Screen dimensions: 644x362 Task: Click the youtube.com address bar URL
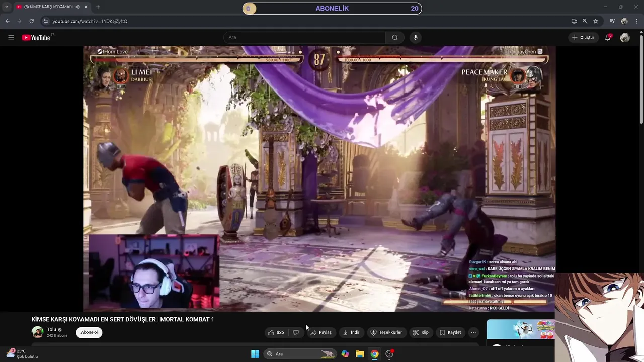[x=90, y=21]
